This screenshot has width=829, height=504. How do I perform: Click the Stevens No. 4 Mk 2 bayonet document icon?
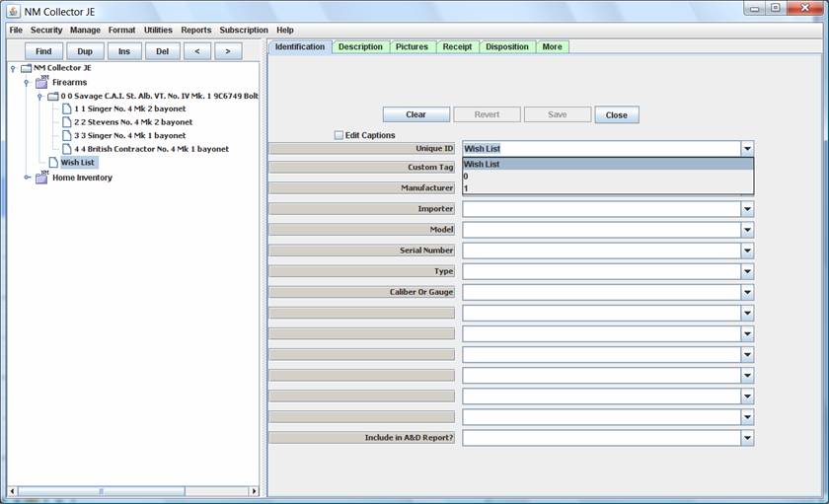[66, 122]
